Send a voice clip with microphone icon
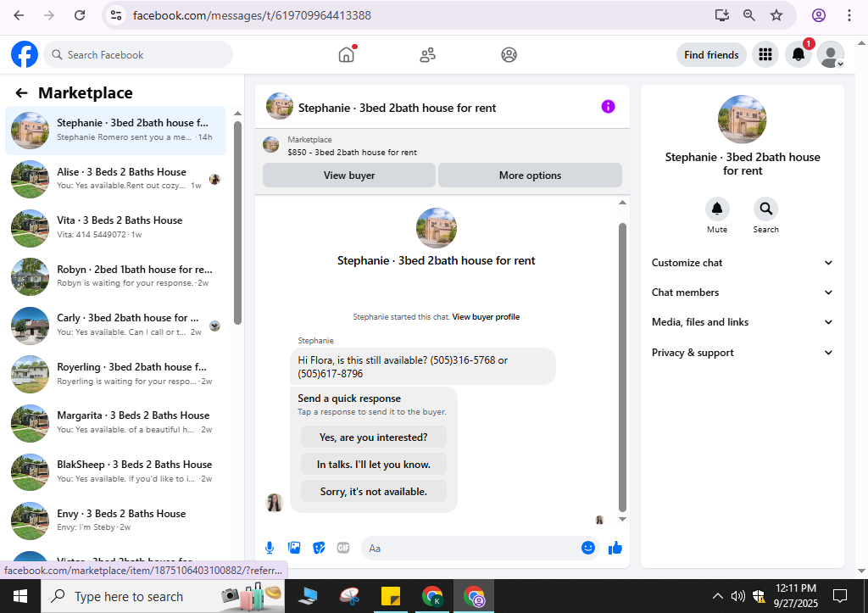 pos(270,548)
